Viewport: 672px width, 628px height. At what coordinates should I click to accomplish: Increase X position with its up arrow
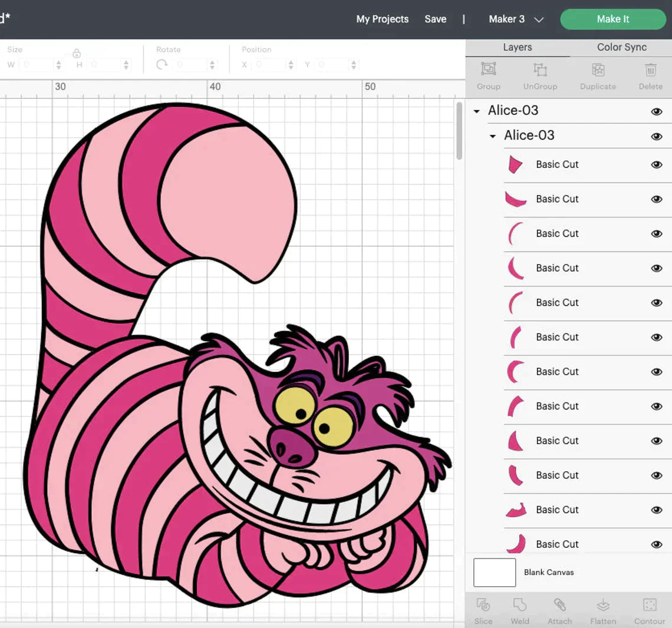point(291,62)
